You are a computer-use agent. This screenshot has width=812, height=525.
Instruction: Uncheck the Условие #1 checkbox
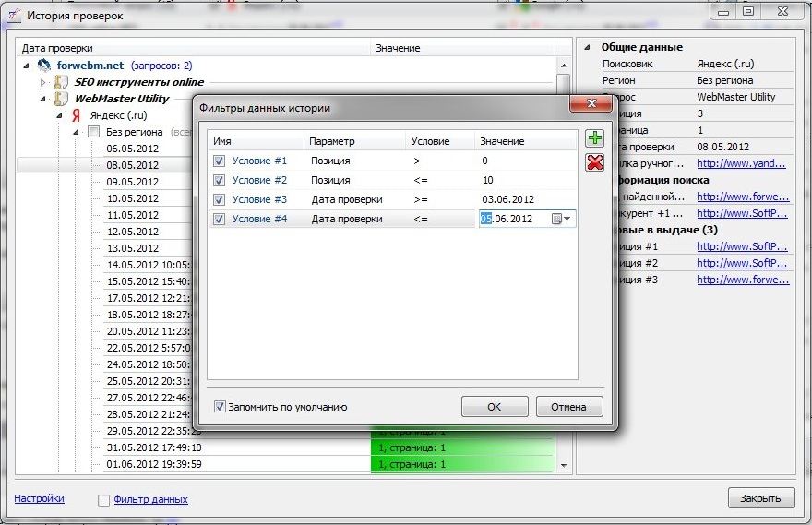pyautogui.click(x=219, y=161)
